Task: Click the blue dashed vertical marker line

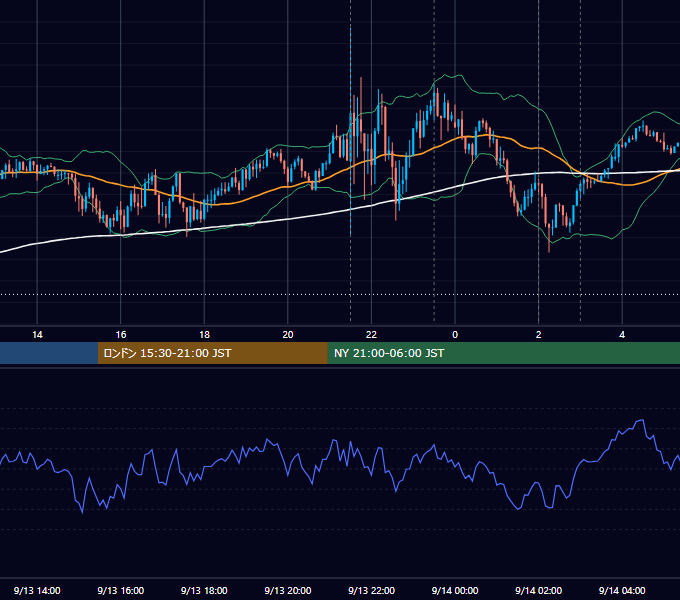Action: point(350,130)
